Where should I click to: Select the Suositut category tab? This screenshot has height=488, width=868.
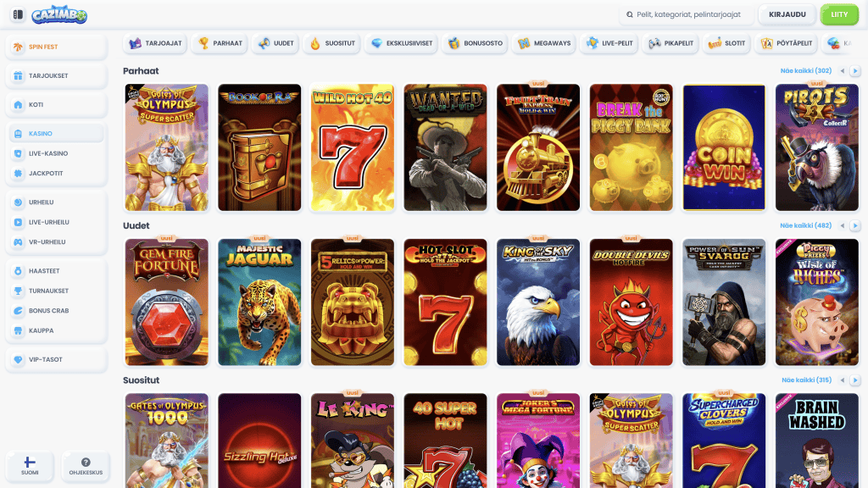pos(332,43)
